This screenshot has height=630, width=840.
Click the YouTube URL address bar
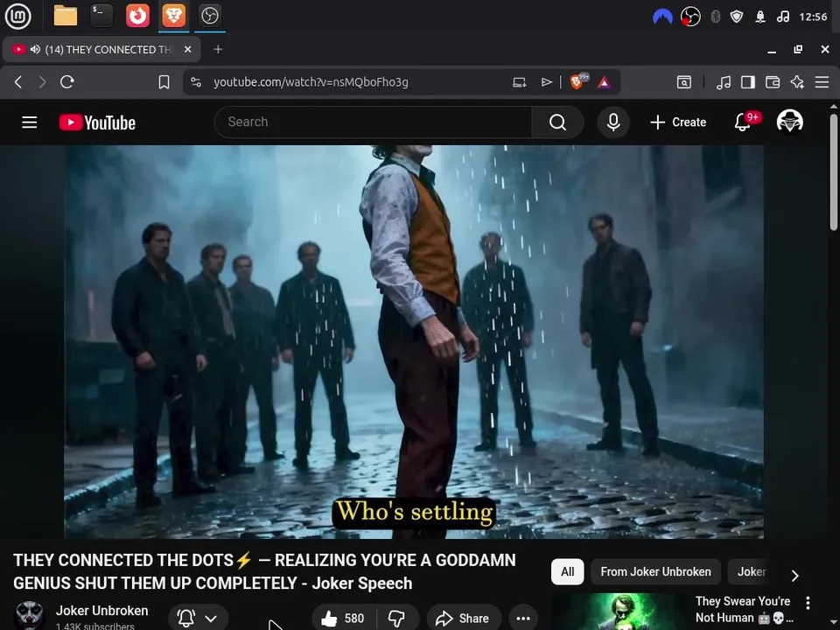(x=311, y=82)
